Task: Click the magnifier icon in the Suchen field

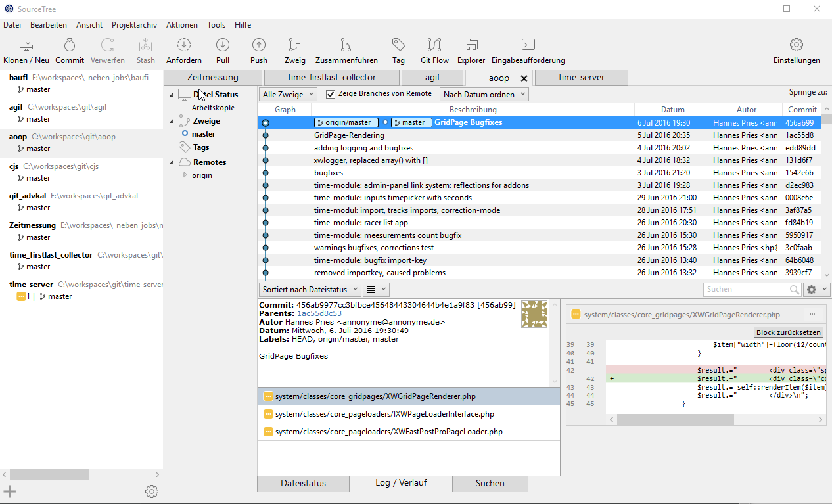Action: [x=795, y=290]
